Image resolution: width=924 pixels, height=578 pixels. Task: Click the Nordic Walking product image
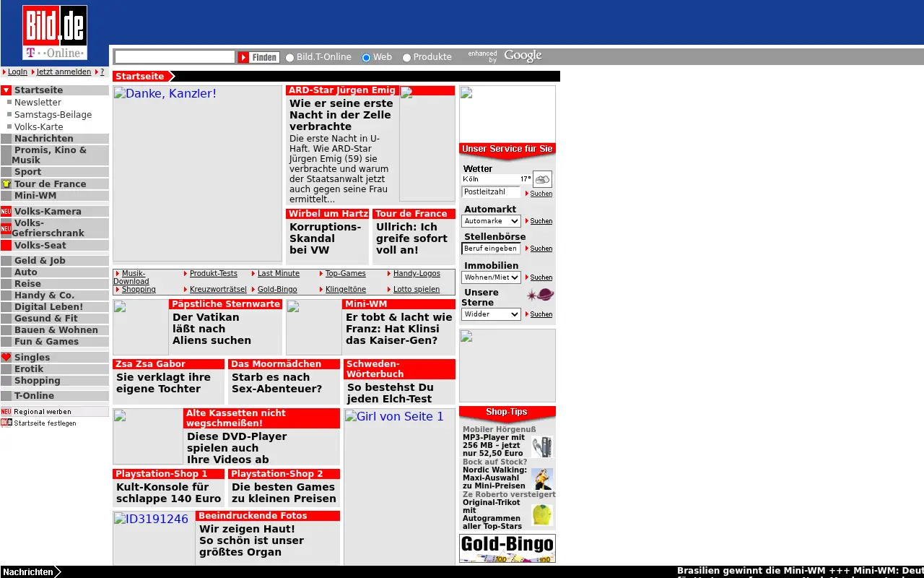pos(542,478)
